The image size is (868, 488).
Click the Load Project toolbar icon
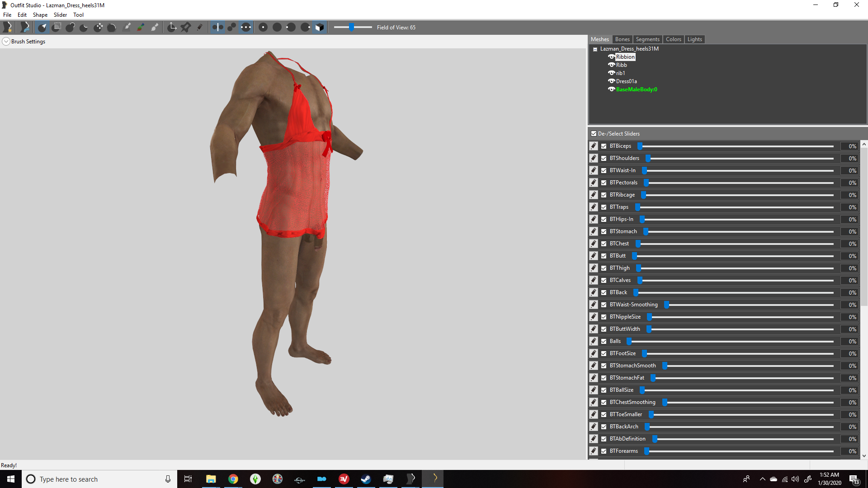25,28
